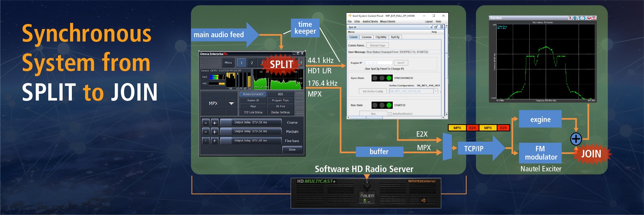Select preset tab 2 in Omnia
Image resolution: width=644 pixels, height=215 pixels.
pyautogui.click(x=252, y=63)
